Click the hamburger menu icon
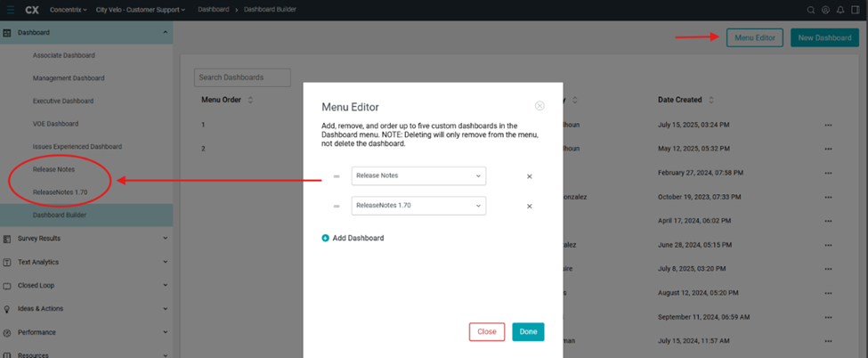The image size is (868, 358). pos(9,10)
